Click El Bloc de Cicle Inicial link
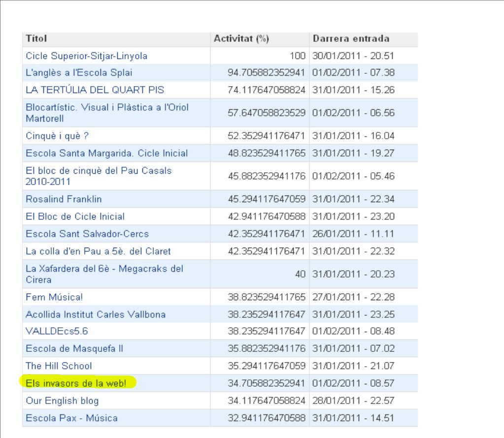 coord(75,217)
